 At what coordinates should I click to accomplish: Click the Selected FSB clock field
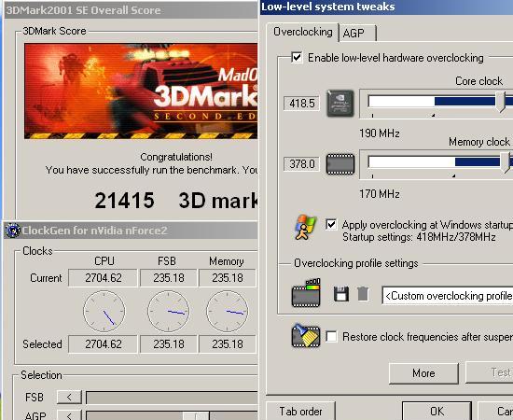[169, 344]
